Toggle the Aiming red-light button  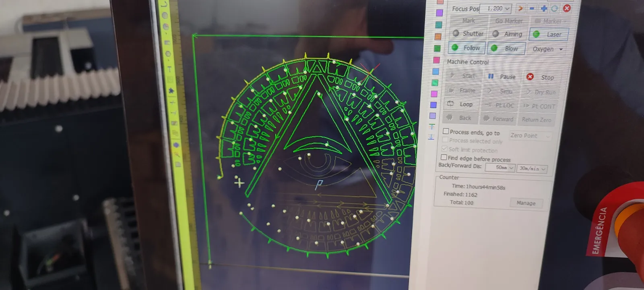(x=508, y=34)
